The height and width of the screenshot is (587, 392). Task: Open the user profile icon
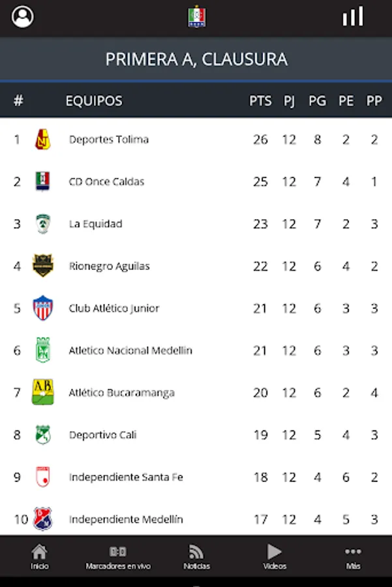(23, 17)
